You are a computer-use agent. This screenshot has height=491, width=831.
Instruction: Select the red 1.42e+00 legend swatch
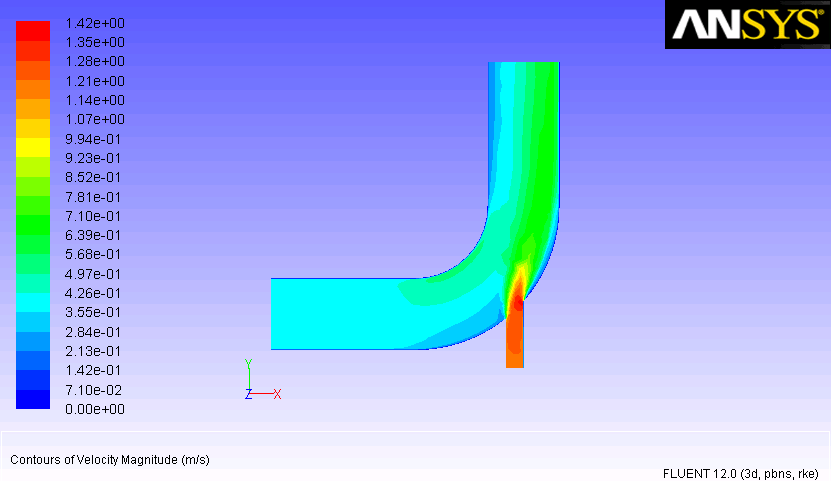[33, 31]
